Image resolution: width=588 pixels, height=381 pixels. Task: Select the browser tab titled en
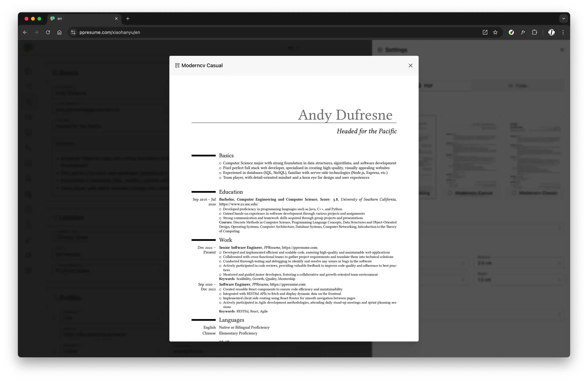(x=84, y=19)
